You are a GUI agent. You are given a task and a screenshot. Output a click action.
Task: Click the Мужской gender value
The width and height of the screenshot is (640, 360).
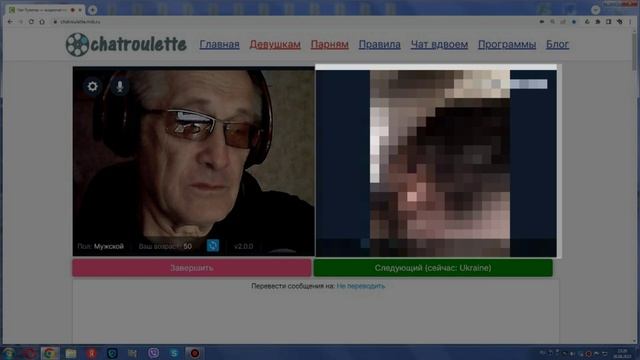click(109, 247)
